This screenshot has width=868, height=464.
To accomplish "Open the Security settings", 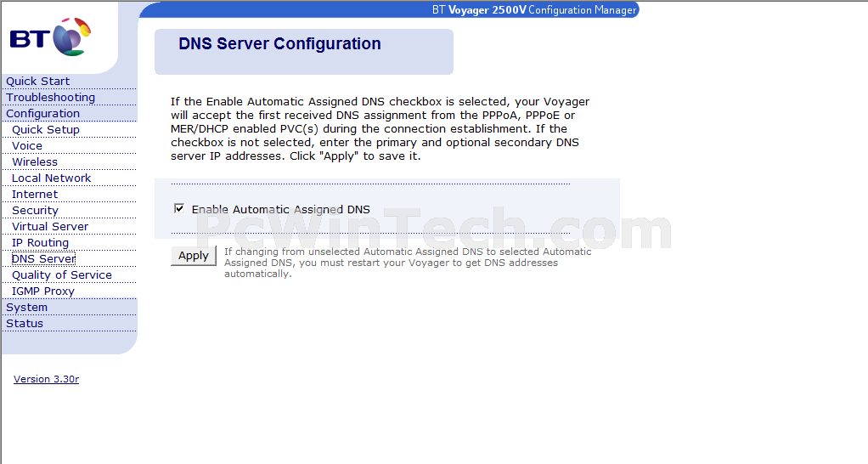I will coord(35,211).
